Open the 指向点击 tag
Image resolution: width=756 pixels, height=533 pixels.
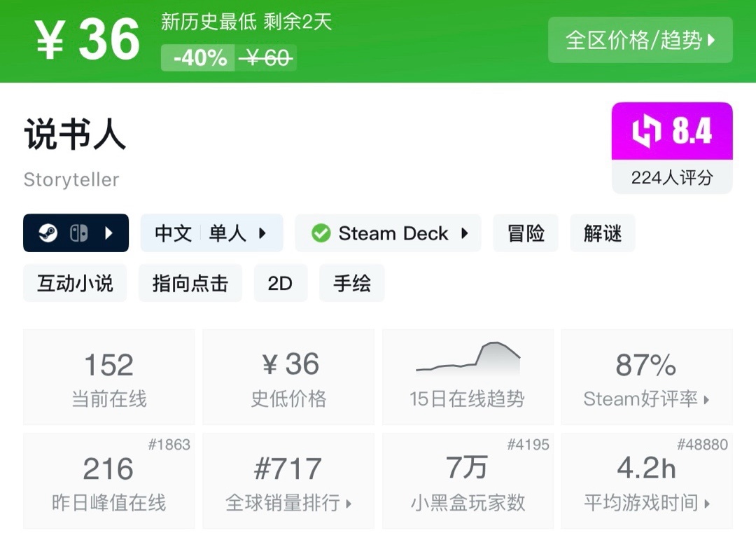pos(190,283)
